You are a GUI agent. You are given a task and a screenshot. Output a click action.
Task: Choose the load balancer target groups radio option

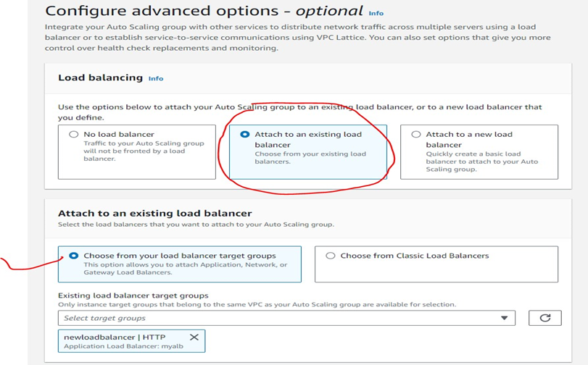click(73, 256)
